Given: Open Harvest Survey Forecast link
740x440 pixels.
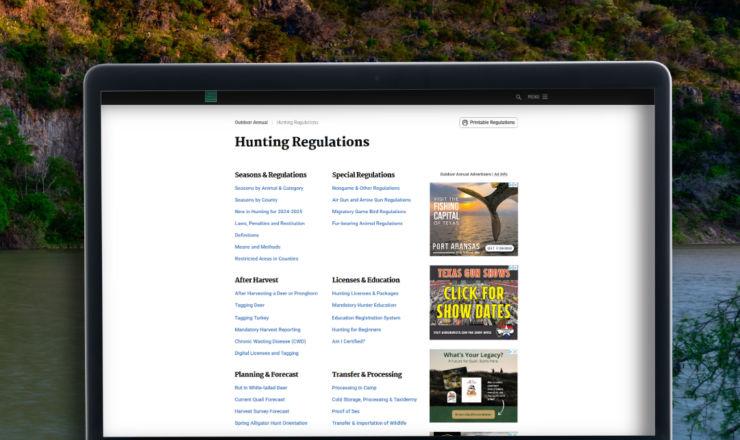Looking at the screenshot, I should (262, 411).
